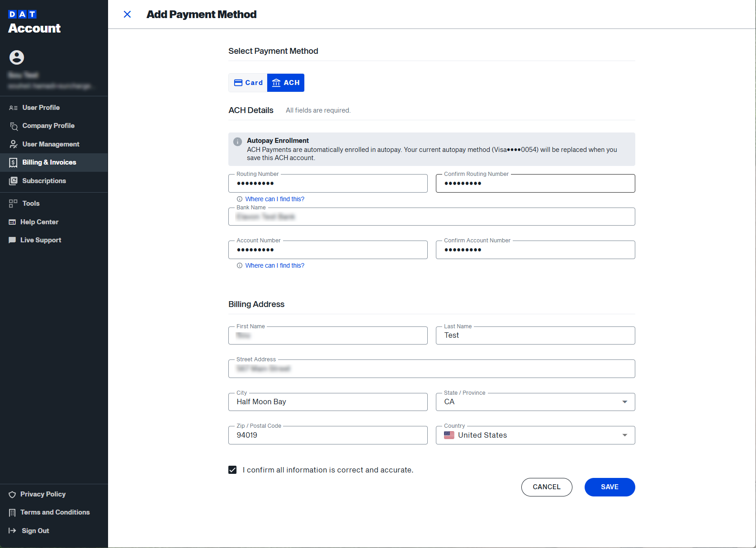Click the Street Address field
The width and height of the screenshot is (756, 548).
pos(432,368)
